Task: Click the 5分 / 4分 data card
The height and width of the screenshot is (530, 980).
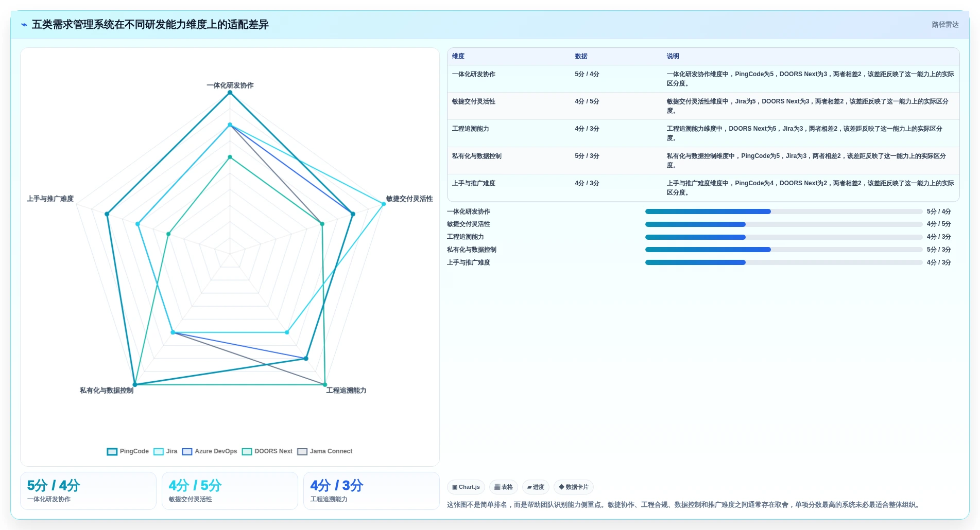Action: pos(88,491)
